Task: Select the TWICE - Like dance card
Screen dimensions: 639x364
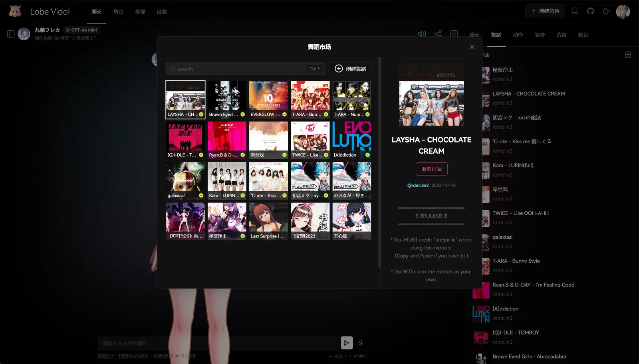Action: (x=310, y=140)
